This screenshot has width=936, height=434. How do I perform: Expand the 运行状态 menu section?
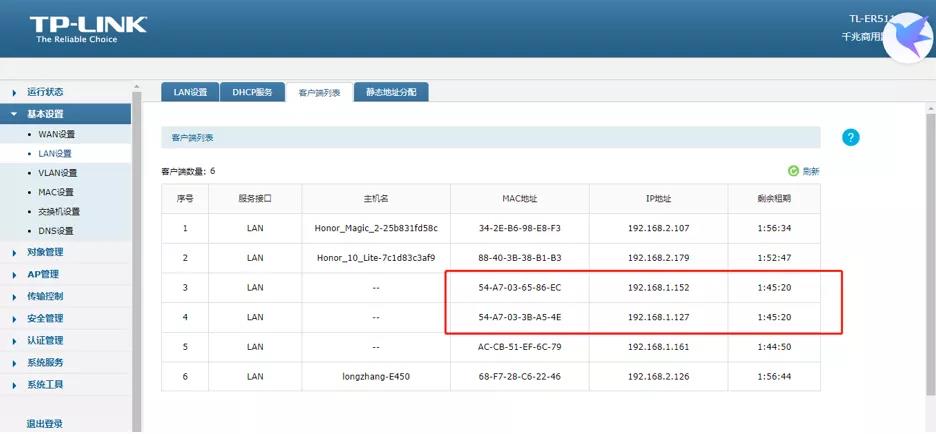tap(45, 92)
